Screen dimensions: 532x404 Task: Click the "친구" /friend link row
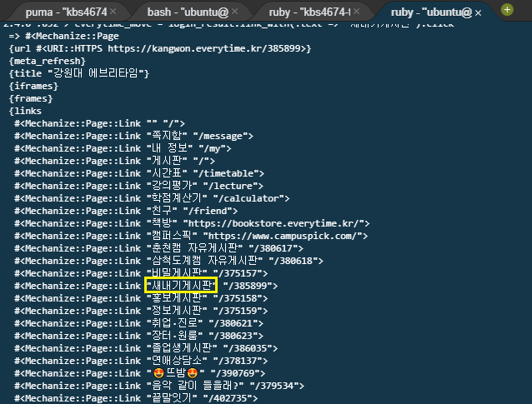(126, 211)
